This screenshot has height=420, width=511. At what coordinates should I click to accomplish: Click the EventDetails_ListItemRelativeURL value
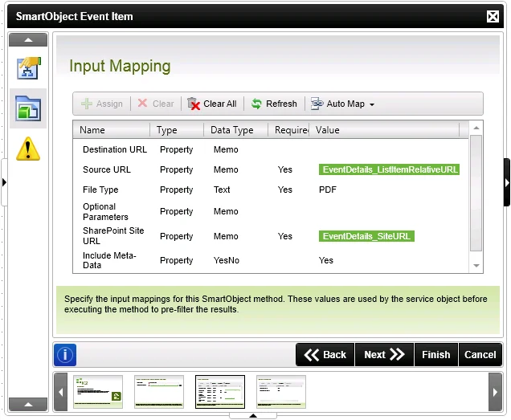(389, 169)
